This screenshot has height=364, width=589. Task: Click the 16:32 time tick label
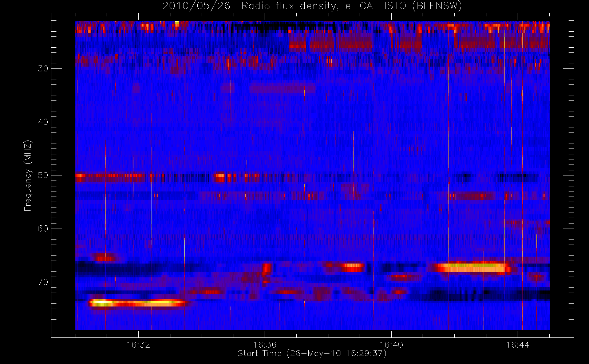click(138, 345)
